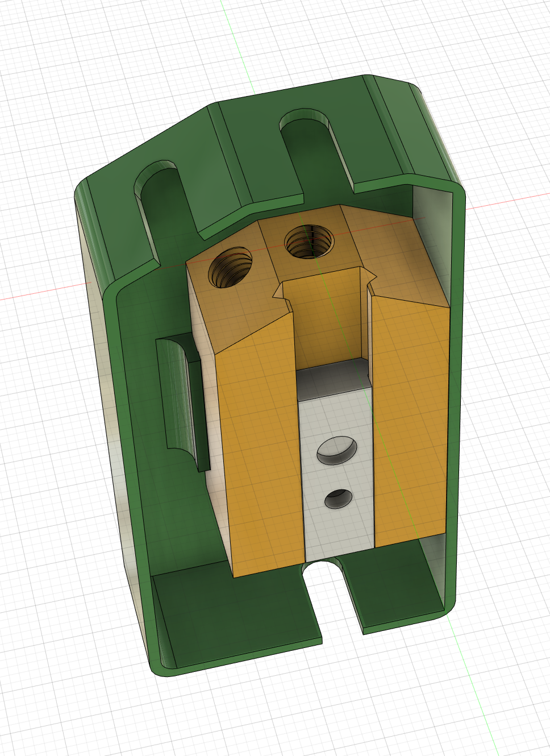550x756 pixels.
Task: Click the rounded notch in green bottom flange
Action: tap(333, 596)
